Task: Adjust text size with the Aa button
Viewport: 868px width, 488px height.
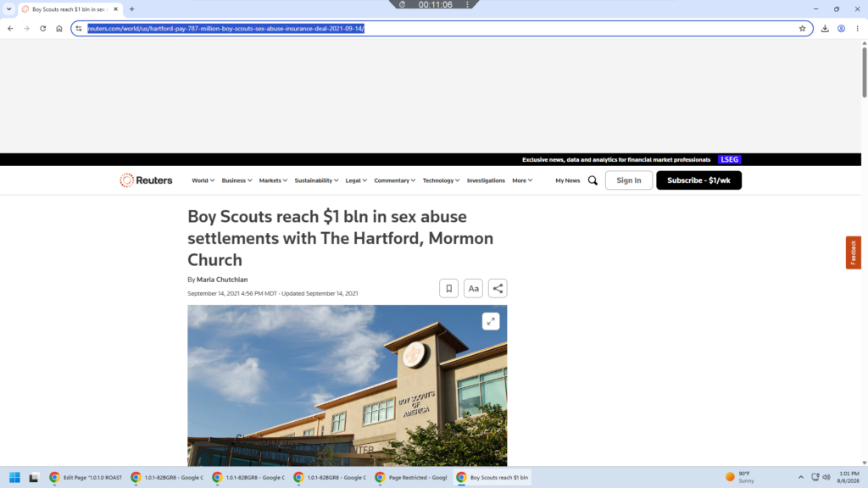Action: point(473,288)
